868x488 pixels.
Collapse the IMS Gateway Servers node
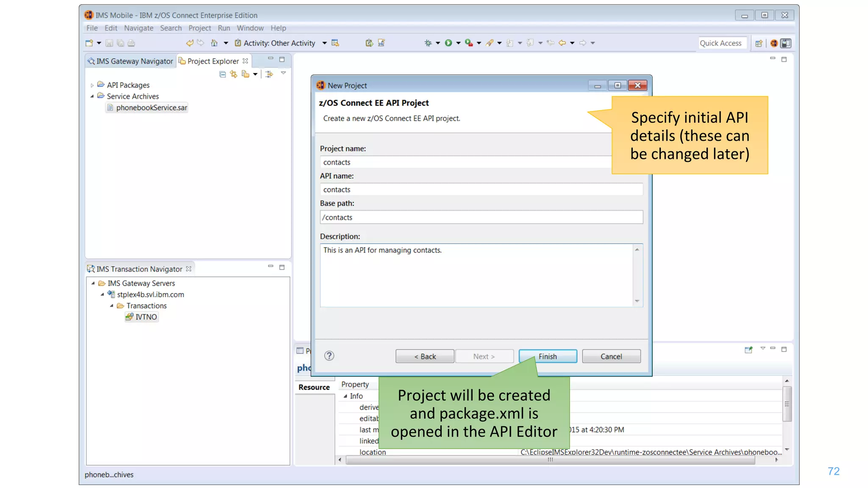tap(93, 283)
